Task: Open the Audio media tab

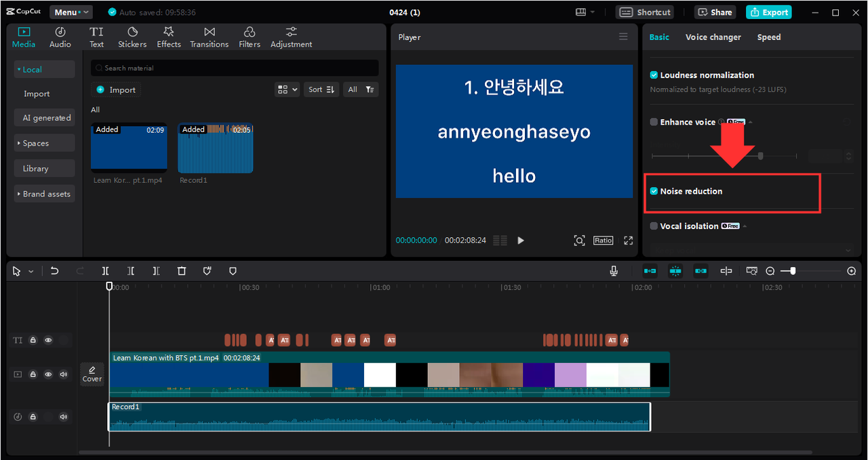Action: [60, 37]
